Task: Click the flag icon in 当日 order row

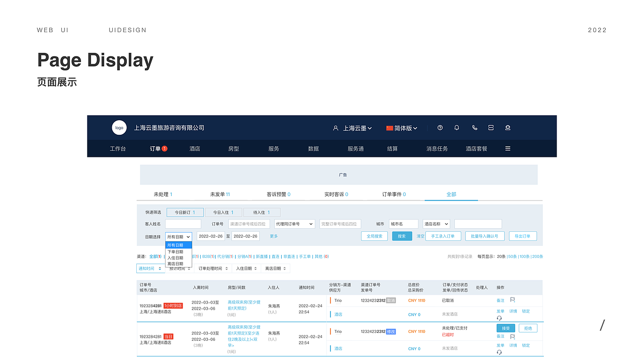Action: (x=513, y=336)
